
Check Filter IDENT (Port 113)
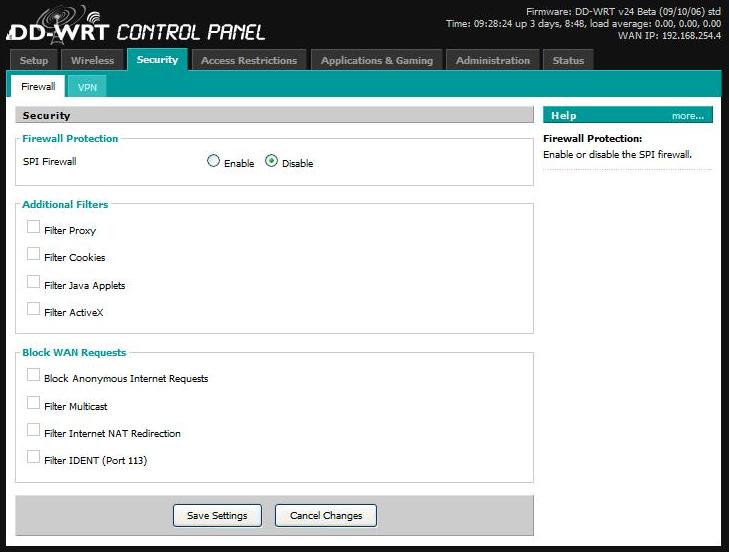(33, 457)
